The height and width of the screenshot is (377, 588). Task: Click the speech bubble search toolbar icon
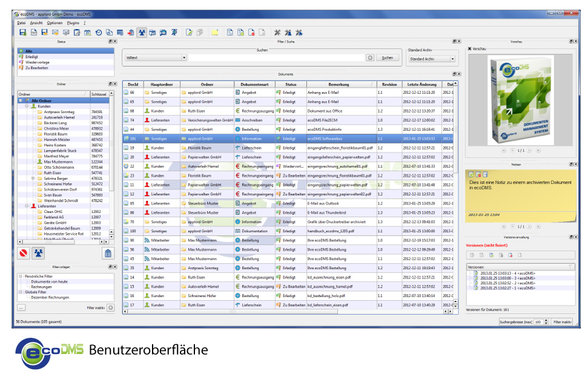click(x=163, y=33)
